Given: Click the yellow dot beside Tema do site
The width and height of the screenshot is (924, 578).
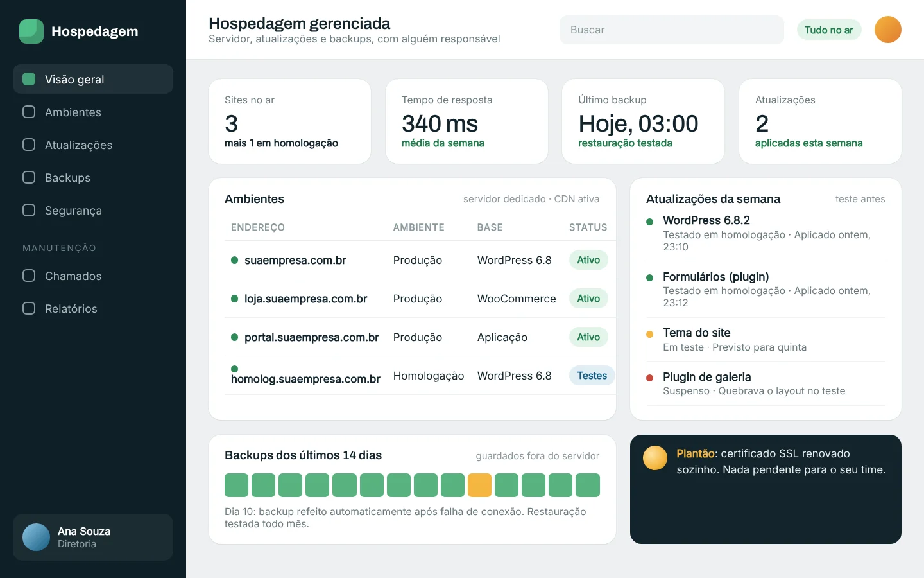Looking at the screenshot, I should (649, 334).
